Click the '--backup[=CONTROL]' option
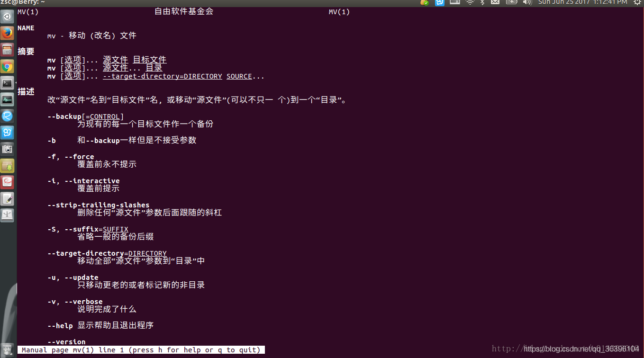644x358 pixels. coord(86,116)
